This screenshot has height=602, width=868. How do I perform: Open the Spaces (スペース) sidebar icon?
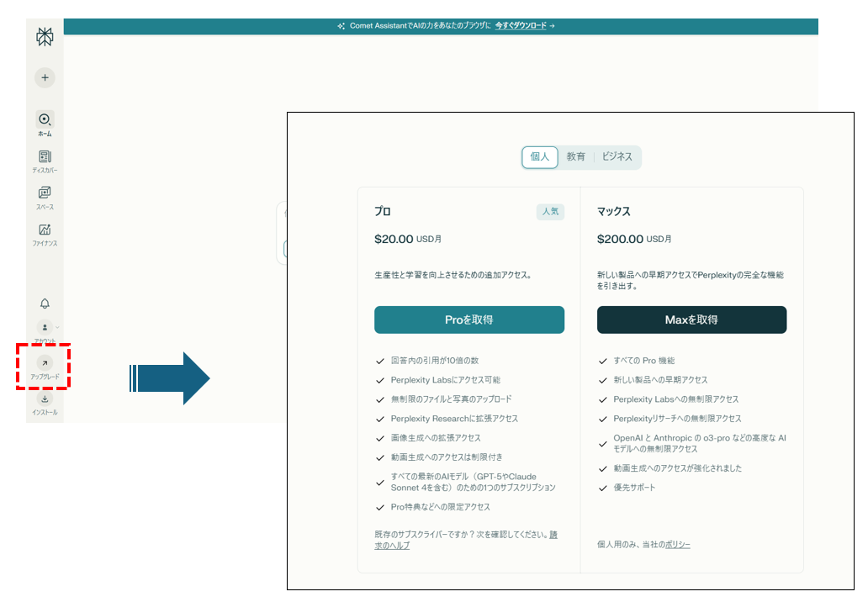tap(45, 193)
